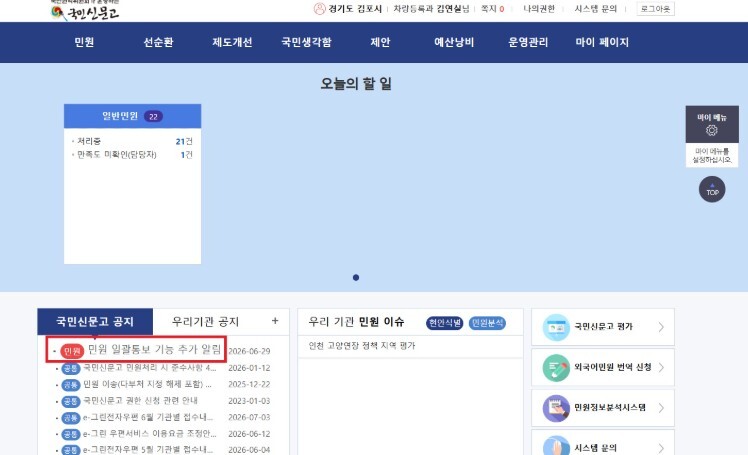The width and height of the screenshot is (748, 455).
Task: Open the 제안 main menu
Action: tap(380, 42)
